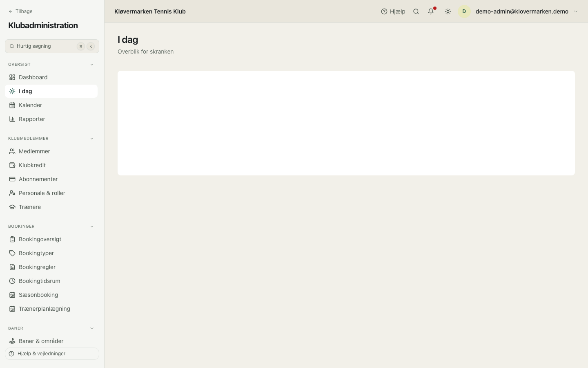Viewport: 588px width, 368px height.
Task: Toggle light/dark theme sun icon
Action: click(x=448, y=11)
